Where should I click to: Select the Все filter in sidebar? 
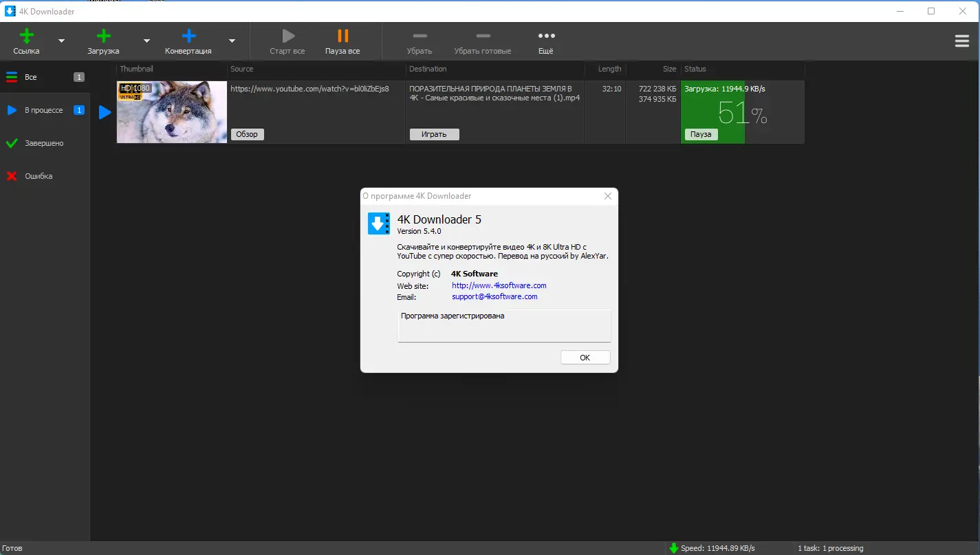click(x=45, y=77)
